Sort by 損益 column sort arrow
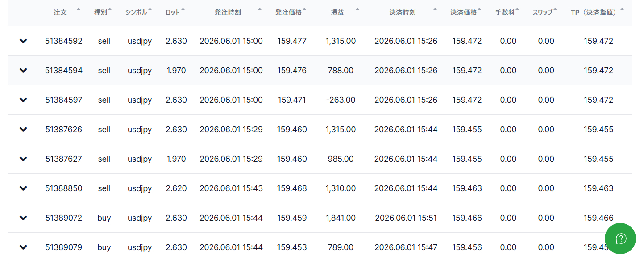The width and height of the screenshot is (644, 268). click(357, 9)
